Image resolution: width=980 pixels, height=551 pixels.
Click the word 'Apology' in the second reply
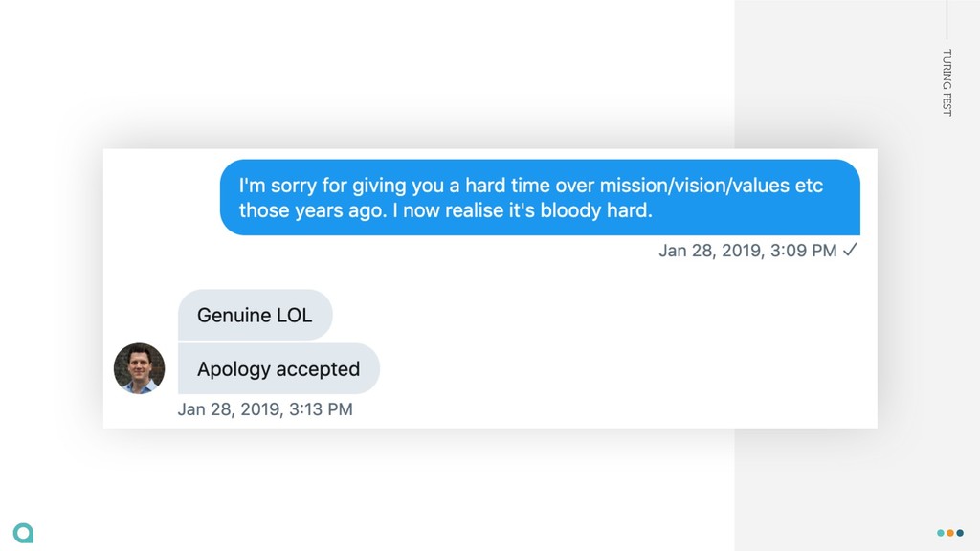tap(234, 369)
